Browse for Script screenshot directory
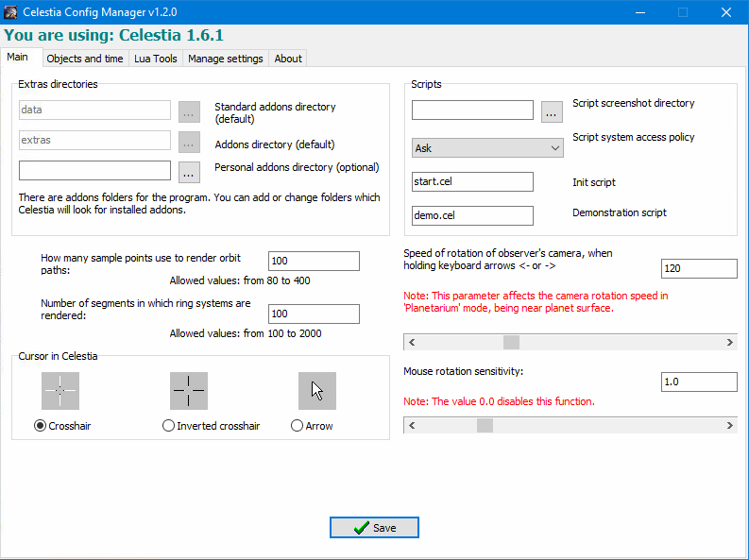This screenshot has height=560, width=749. click(x=552, y=111)
